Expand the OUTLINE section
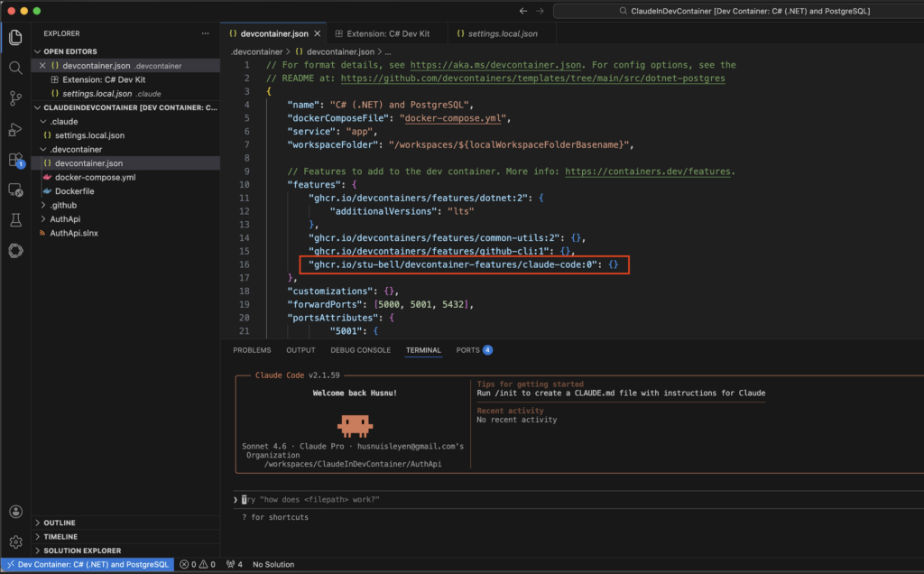The width and height of the screenshot is (924, 574). pos(60,523)
